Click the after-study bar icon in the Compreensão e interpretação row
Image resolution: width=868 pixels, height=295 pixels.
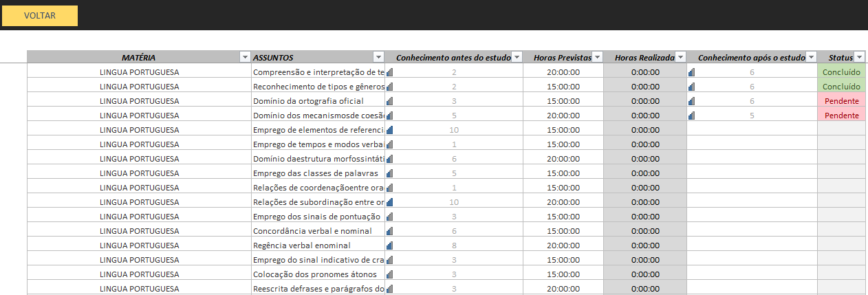(692, 72)
